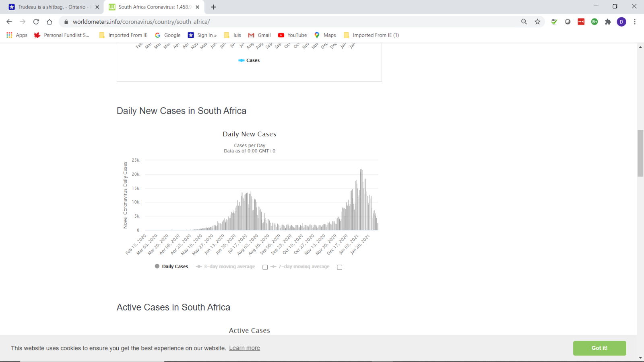Viewport: 644px width, 362px height.
Task: Open the Extensions puzzle icon
Action: (608, 22)
